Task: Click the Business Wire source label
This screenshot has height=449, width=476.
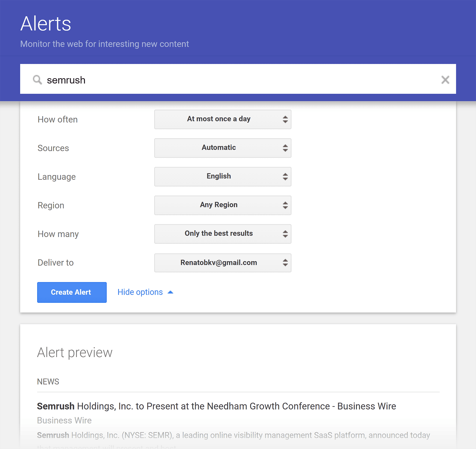Action: click(x=64, y=420)
